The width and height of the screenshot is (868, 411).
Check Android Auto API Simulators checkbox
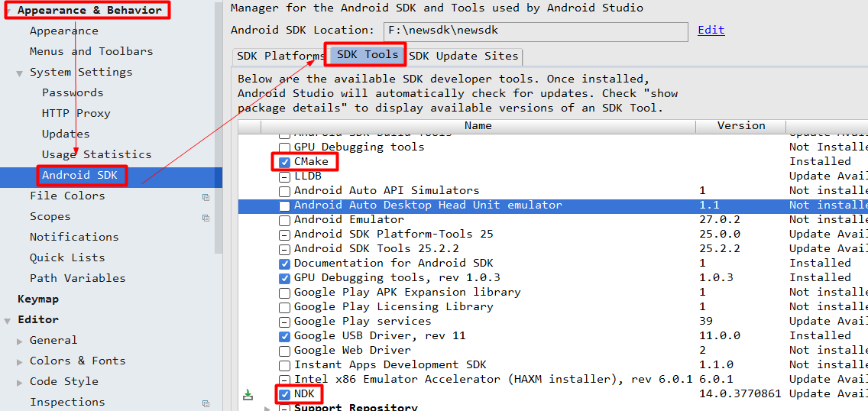[284, 192]
